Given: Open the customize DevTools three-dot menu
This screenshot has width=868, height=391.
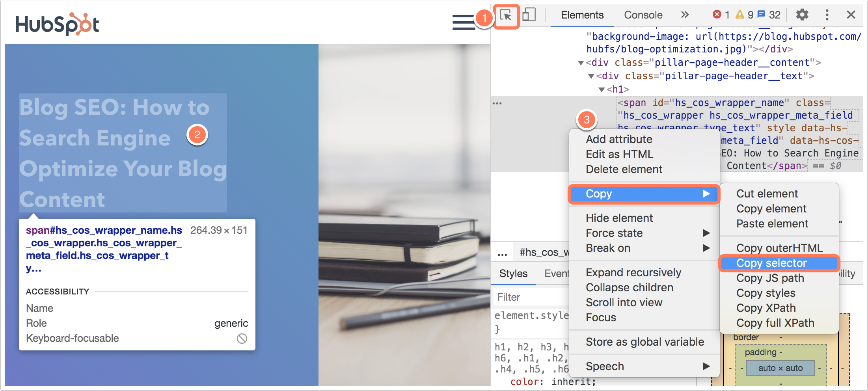Looking at the screenshot, I should click(827, 15).
